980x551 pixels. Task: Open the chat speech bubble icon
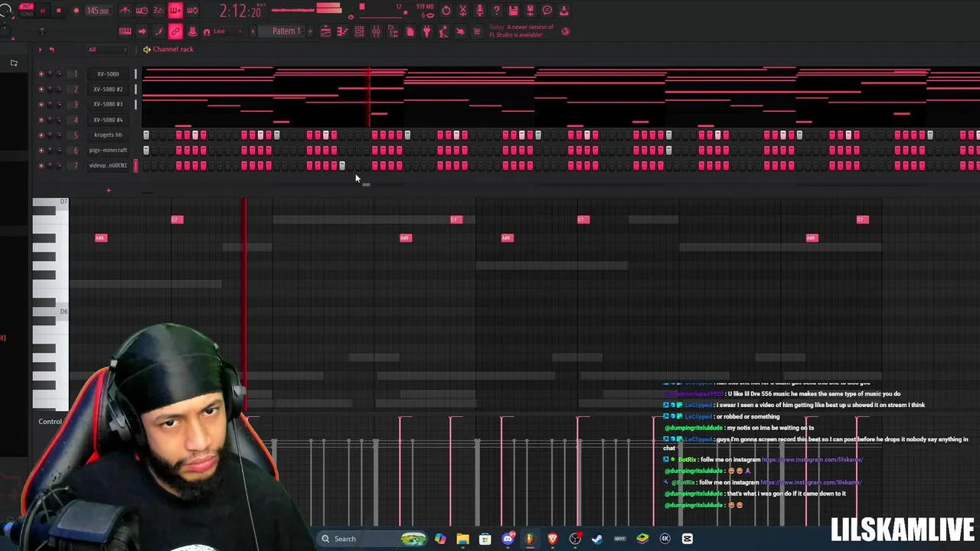tap(547, 11)
